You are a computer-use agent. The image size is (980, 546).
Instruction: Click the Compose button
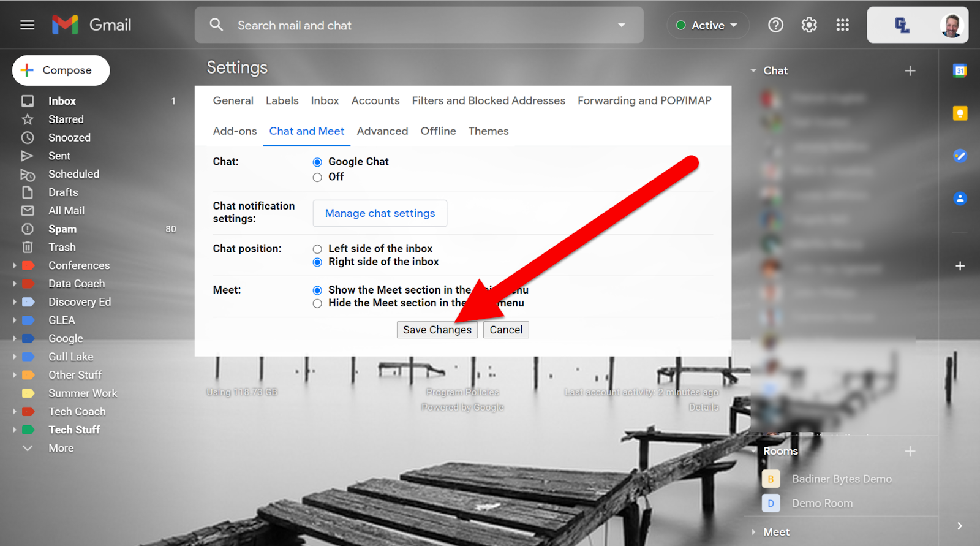61,70
